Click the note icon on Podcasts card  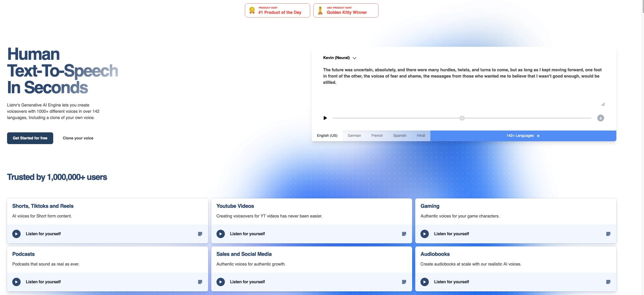tap(200, 282)
